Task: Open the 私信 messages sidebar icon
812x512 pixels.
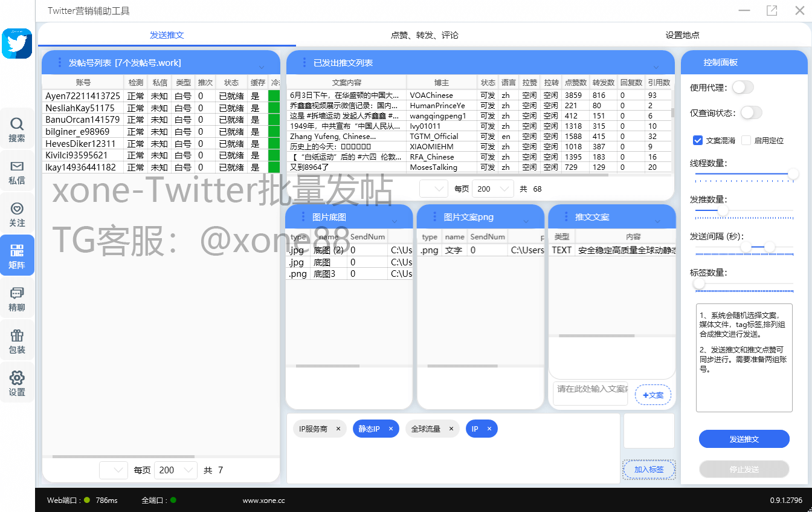Action: [17, 172]
